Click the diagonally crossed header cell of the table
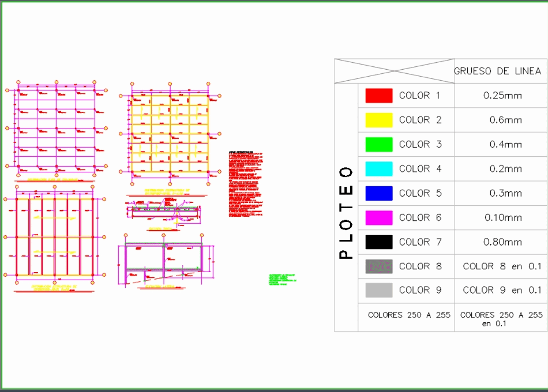 393,70
